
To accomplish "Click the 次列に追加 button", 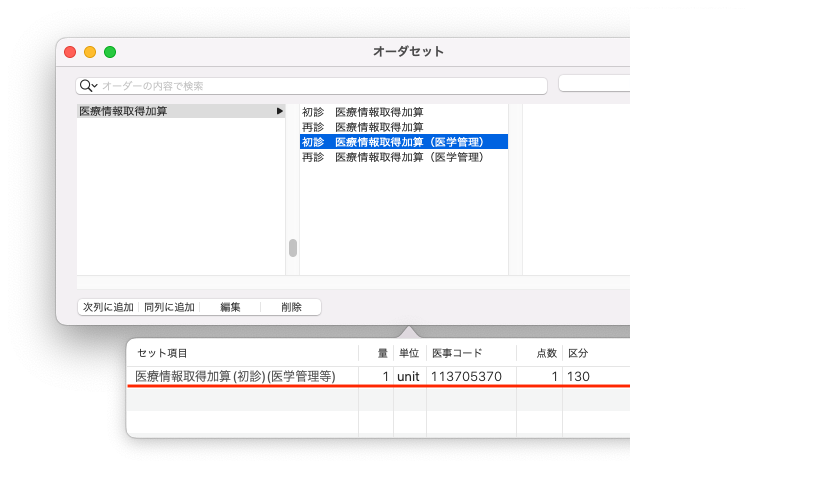I will 108,307.
